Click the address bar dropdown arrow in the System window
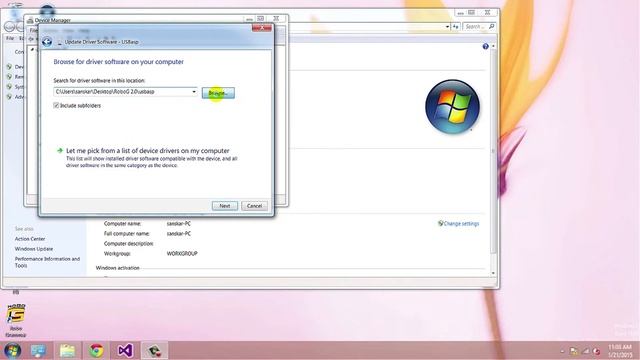The height and width of the screenshot is (360, 640). (x=447, y=27)
